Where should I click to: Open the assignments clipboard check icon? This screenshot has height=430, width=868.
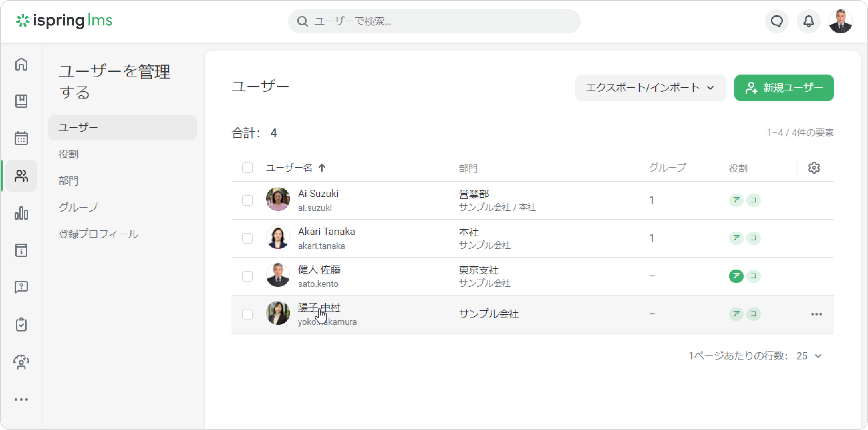pyautogui.click(x=21, y=324)
